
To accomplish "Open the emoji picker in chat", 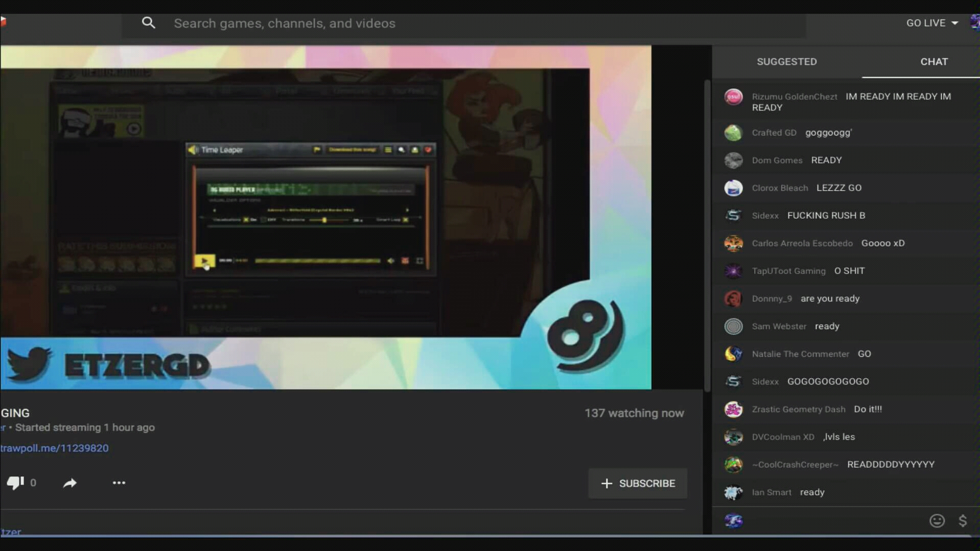I will pos(937,521).
